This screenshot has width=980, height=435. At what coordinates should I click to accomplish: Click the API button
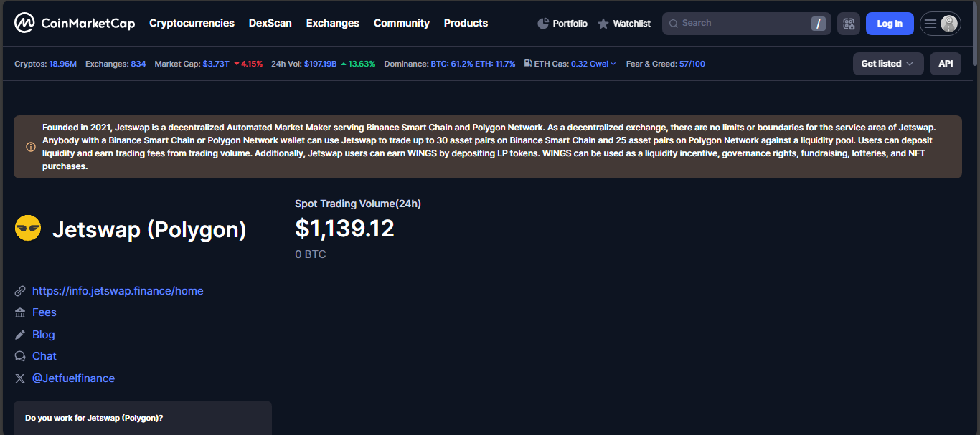pos(946,64)
